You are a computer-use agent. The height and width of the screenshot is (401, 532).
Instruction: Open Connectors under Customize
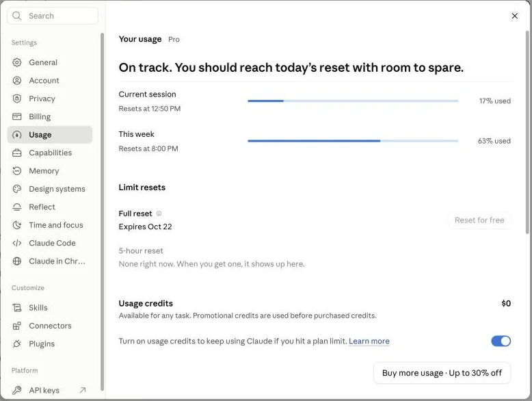point(49,326)
